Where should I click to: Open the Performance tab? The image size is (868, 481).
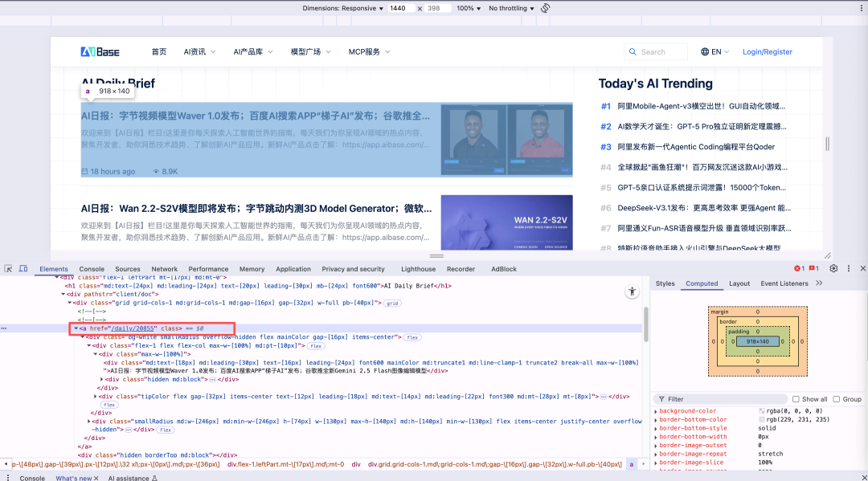click(208, 269)
